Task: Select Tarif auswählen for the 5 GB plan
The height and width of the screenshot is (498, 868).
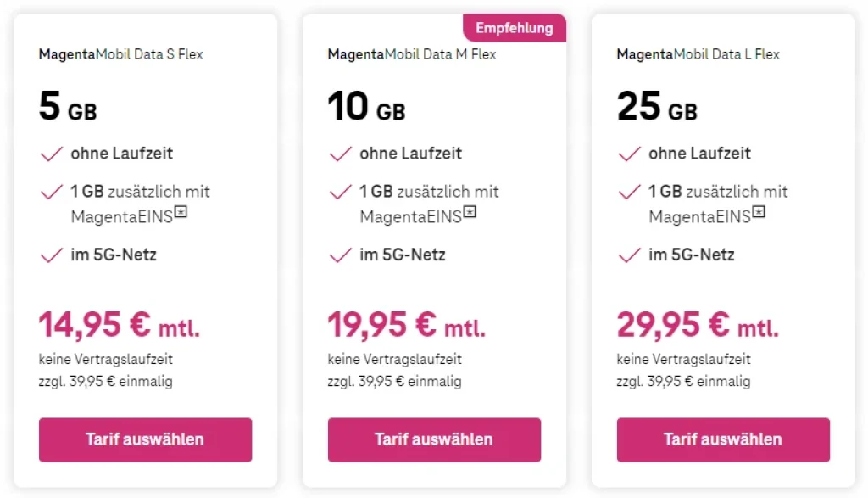Action: click(x=145, y=439)
